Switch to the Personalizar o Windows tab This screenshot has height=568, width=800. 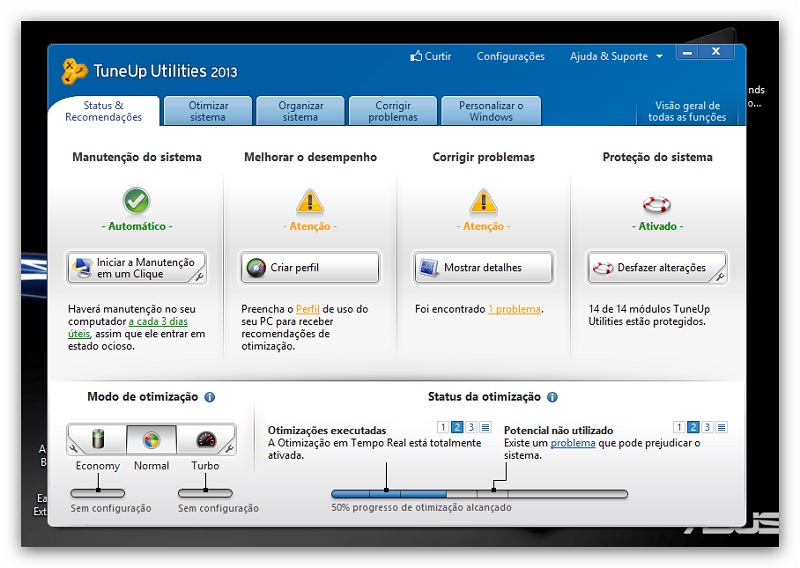tap(490, 111)
